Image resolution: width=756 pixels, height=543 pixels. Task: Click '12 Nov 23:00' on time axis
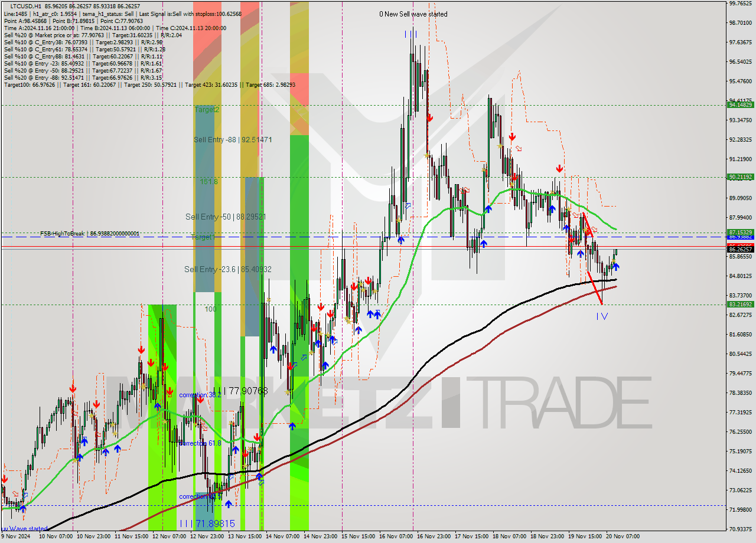click(207, 537)
